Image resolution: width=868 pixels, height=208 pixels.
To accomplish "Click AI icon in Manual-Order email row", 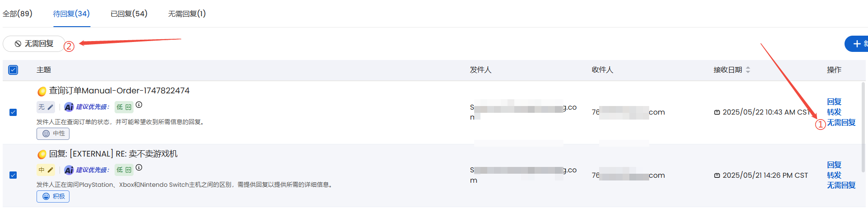I will pyautogui.click(x=69, y=107).
